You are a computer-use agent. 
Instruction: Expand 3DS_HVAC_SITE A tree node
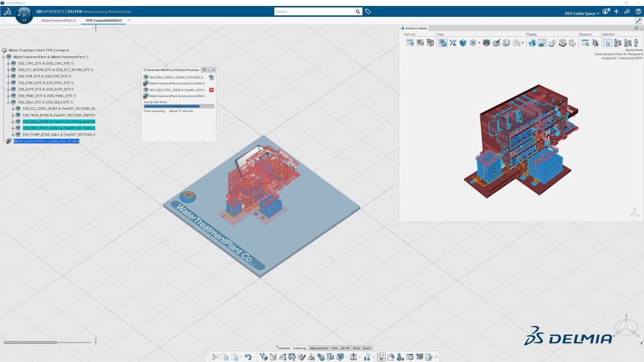coord(8,96)
